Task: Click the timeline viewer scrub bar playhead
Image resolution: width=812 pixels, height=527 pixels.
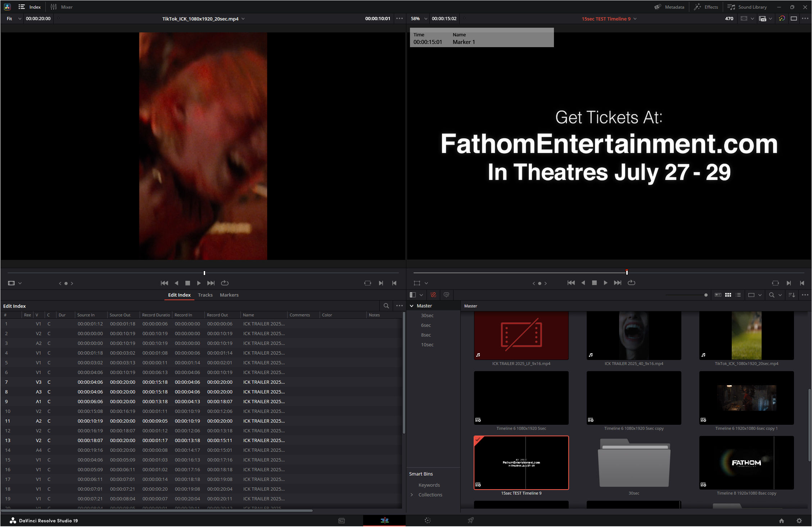Action: (x=627, y=272)
